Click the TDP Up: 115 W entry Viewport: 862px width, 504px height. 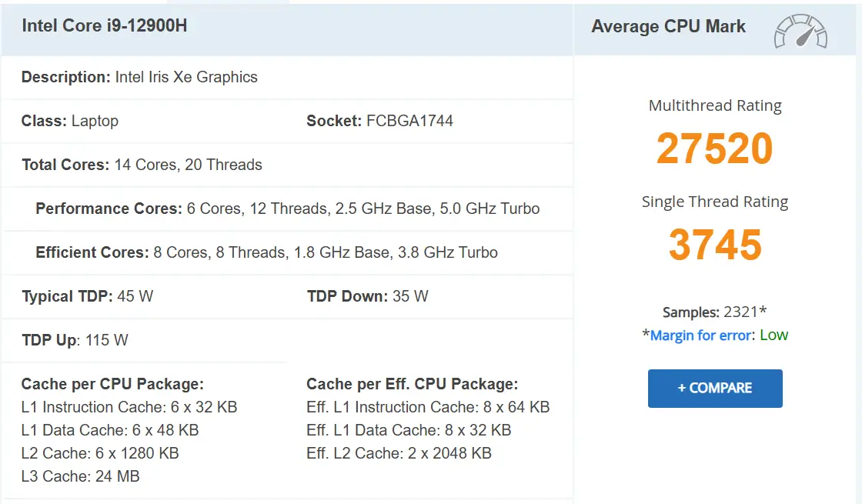point(75,340)
